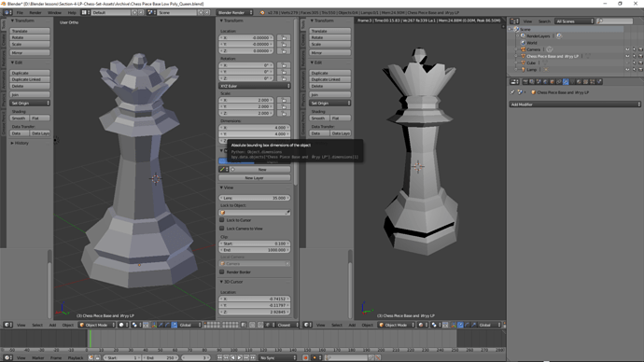The image size is (644, 362).
Task: Click editor type icon in left viewport header
Action: 7,325
